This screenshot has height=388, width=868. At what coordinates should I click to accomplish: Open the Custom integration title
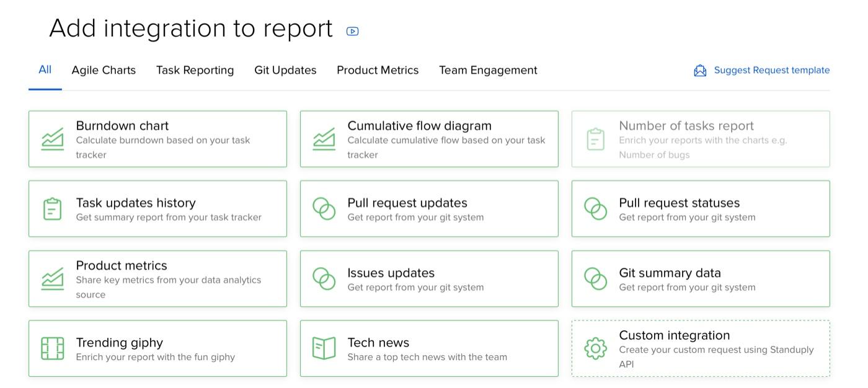click(x=675, y=335)
